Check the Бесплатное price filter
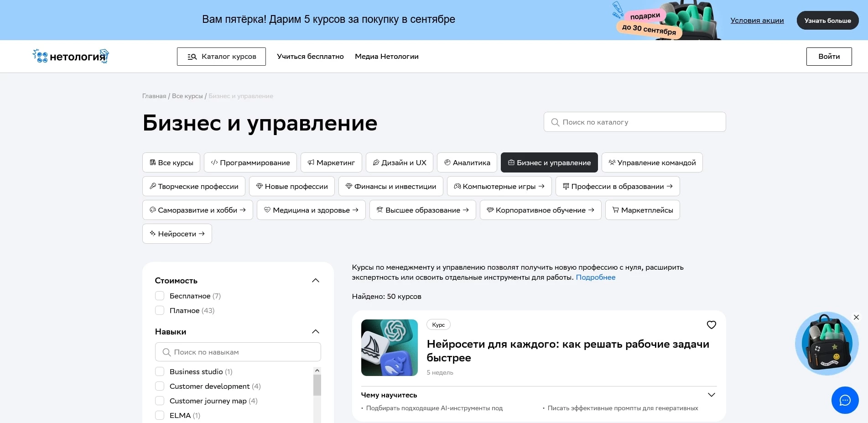The height and width of the screenshot is (423, 868). coord(160,296)
